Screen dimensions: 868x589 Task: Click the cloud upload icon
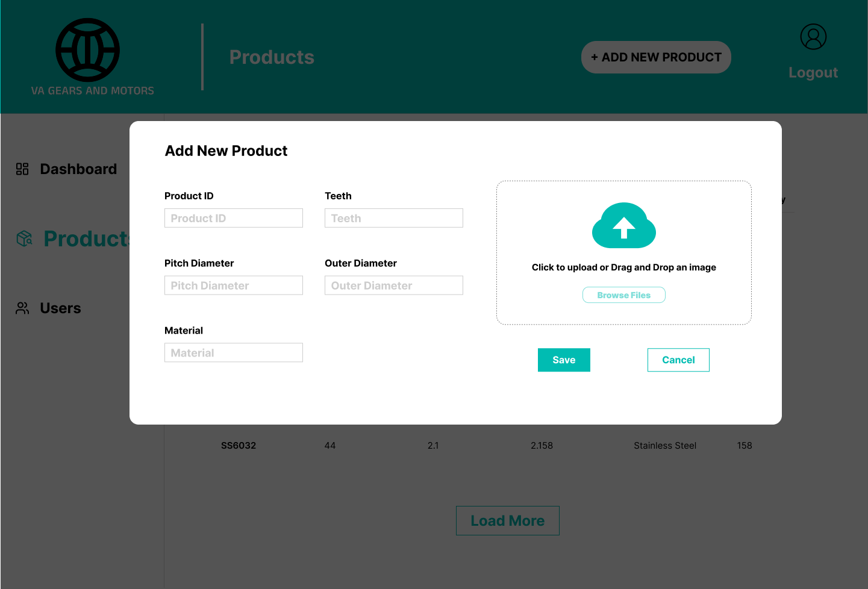pos(623,226)
